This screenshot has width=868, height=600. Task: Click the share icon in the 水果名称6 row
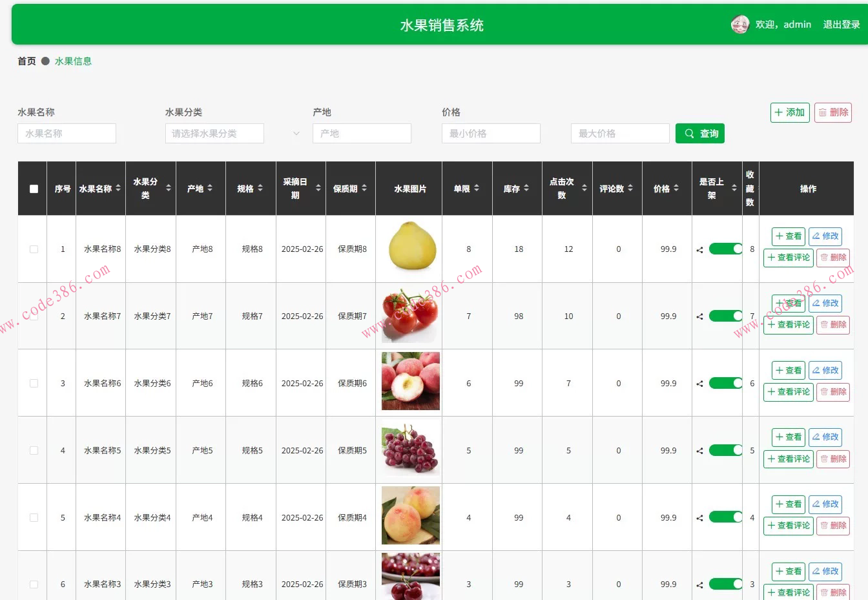tap(699, 383)
